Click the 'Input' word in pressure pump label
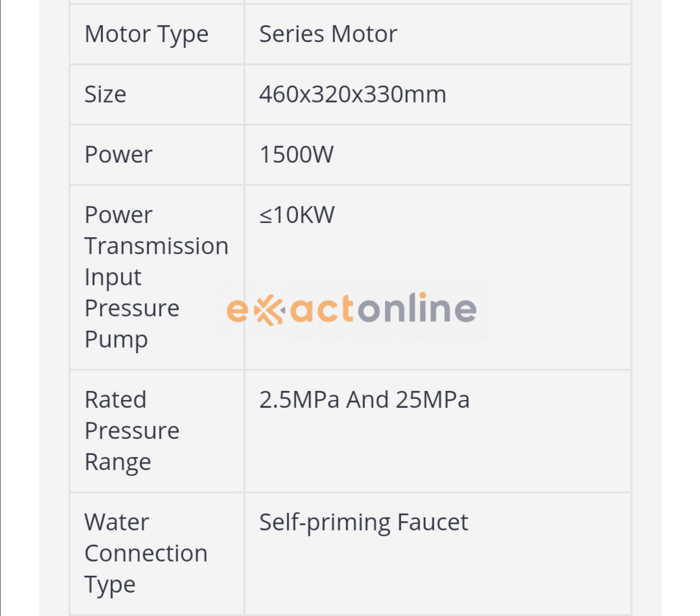This screenshot has width=700, height=616. coord(113,277)
